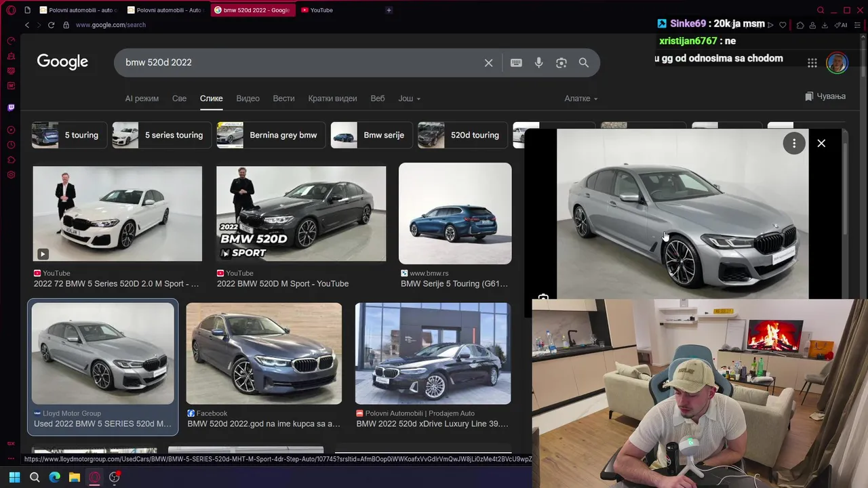Select the Кратки видеи search tab
The width and height of the screenshot is (868, 488).
click(332, 98)
